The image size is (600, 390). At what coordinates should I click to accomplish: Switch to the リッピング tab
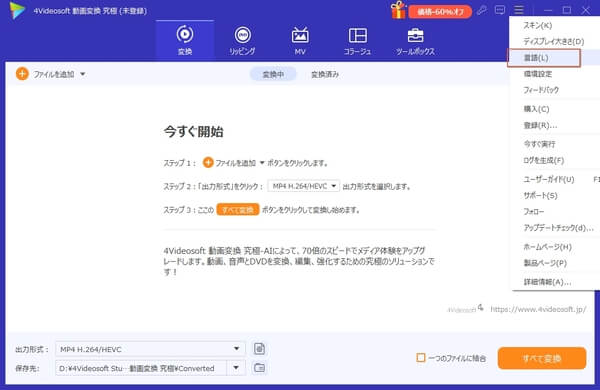click(242, 40)
